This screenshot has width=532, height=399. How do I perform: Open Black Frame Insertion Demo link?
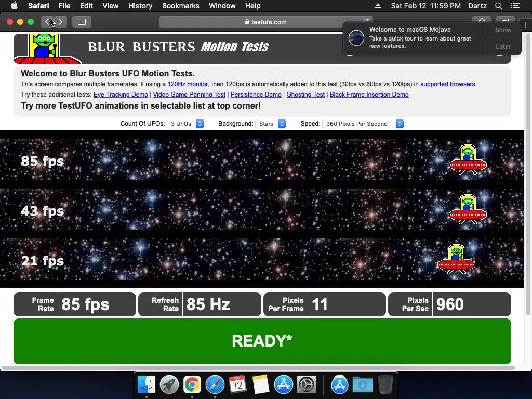pyautogui.click(x=369, y=95)
